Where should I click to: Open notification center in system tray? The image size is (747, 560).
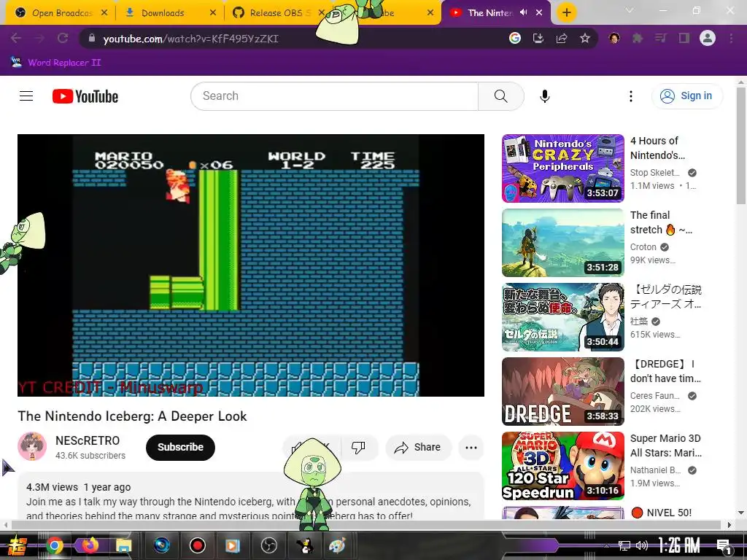(x=724, y=545)
